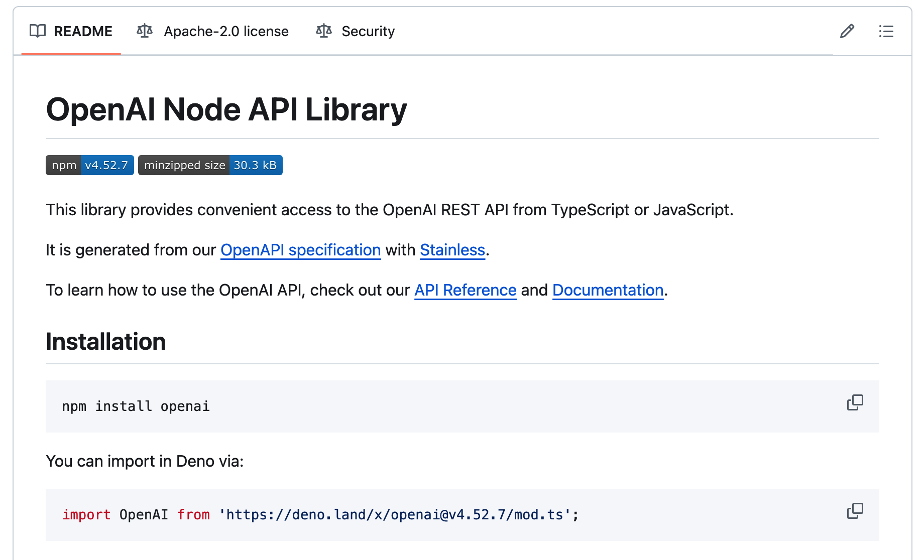The height and width of the screenshot is (560, 924).
Task: Switch to the README tab
Action: pyautogui.click(x=83, y=31)
